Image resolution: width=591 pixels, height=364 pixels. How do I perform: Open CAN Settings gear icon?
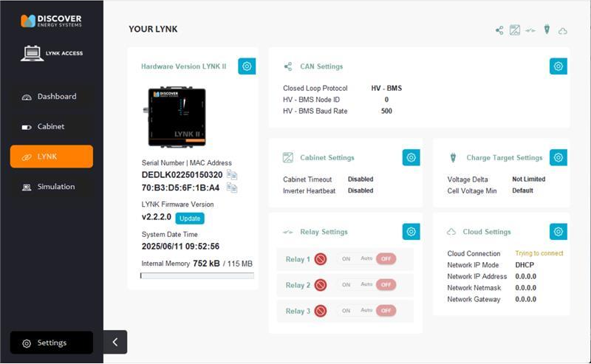[558, 66]
